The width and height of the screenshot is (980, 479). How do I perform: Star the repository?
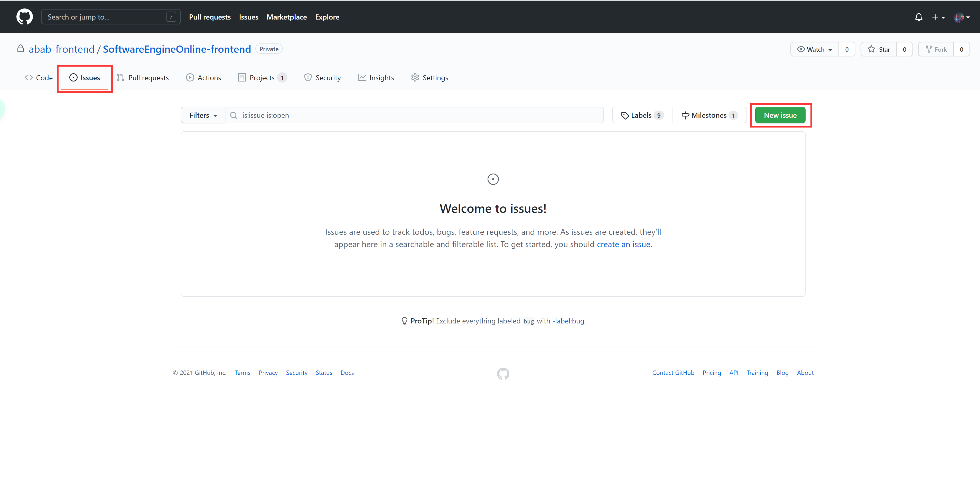pyautogui.click(x=879, y=49)
